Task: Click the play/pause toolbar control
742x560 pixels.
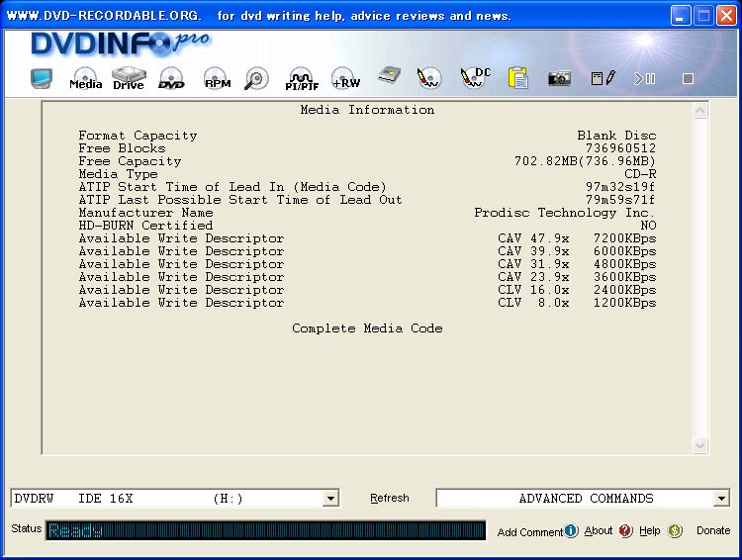Action: [x=645, y=78]
